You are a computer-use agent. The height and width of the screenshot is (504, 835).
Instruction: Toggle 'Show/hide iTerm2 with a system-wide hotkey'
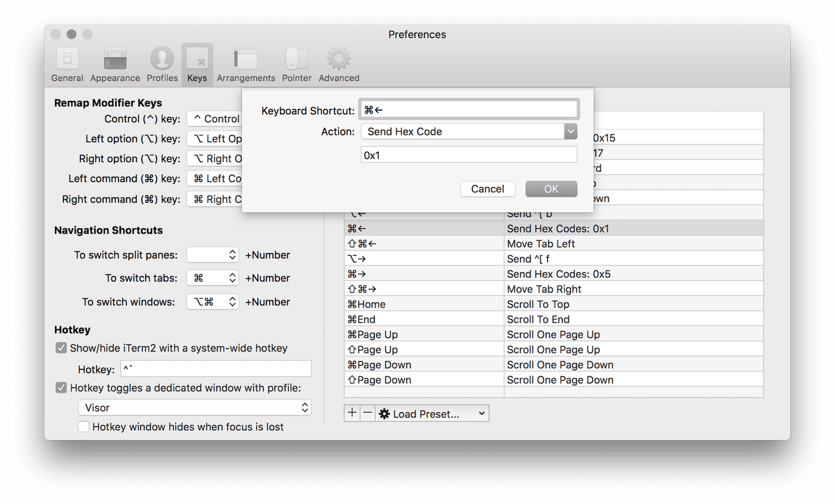click(x=61, y=348)
